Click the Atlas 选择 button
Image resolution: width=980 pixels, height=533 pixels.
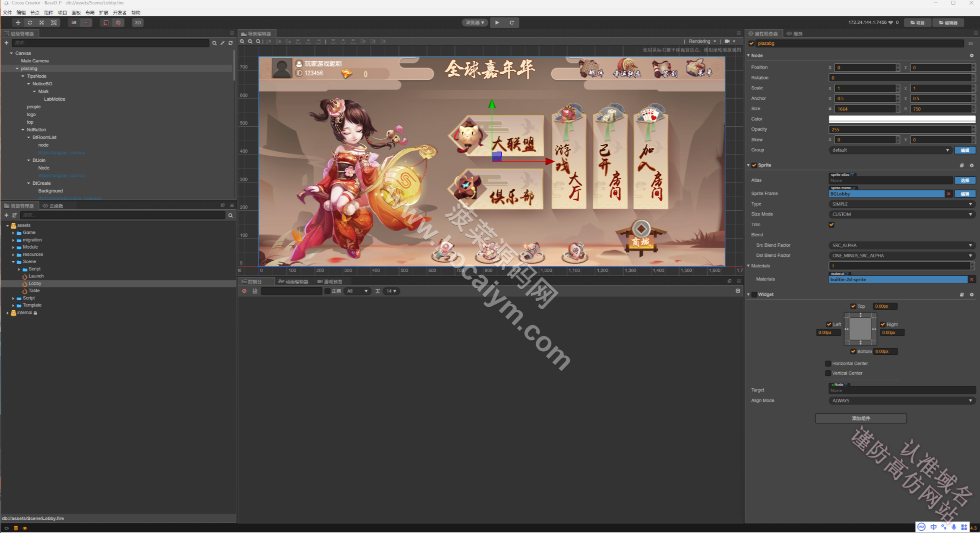(965, 180)
